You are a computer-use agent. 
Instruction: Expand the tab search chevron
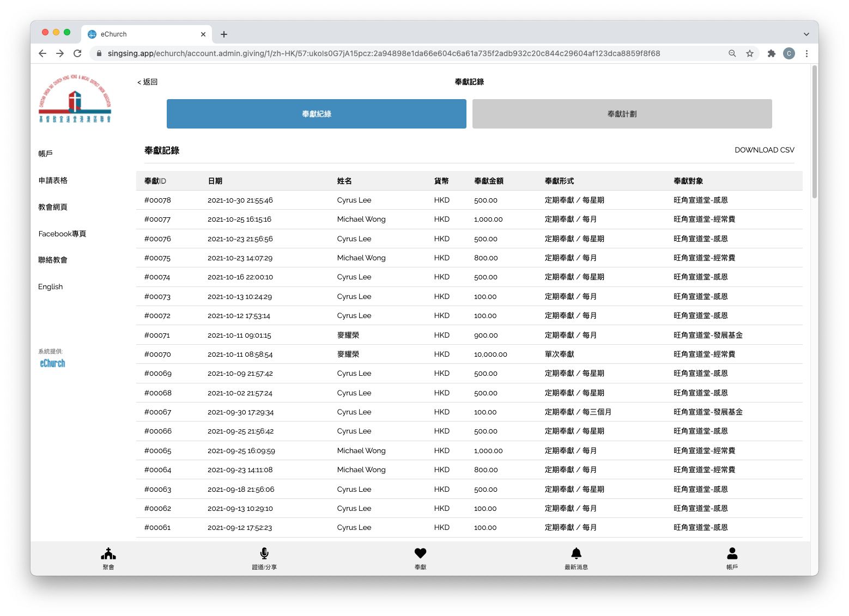click(x=806, y=34)
